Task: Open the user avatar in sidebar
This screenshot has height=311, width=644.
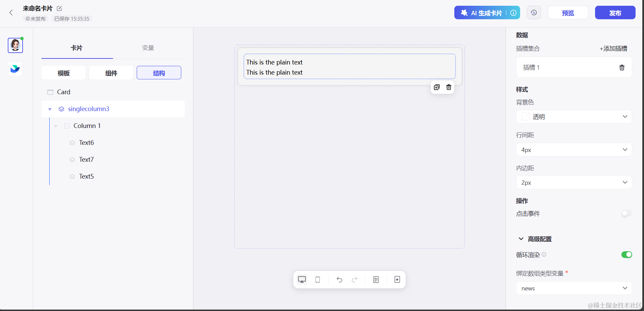Action: (15, 45)
